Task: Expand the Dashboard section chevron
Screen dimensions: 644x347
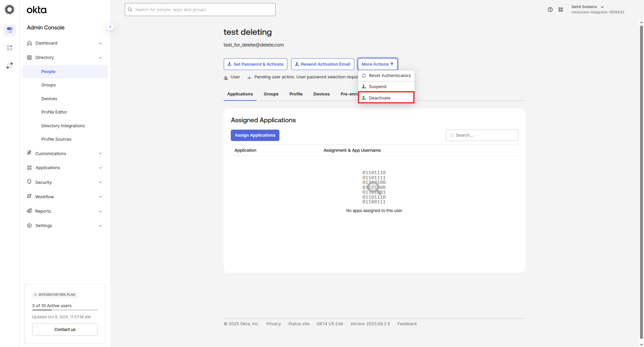Action: pyautogui.click(x=100, y=43)
